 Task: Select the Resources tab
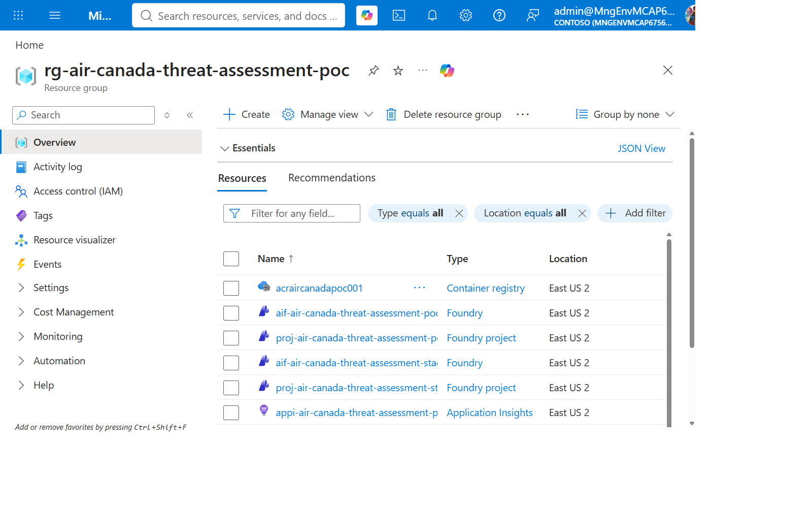coord(242,178)
